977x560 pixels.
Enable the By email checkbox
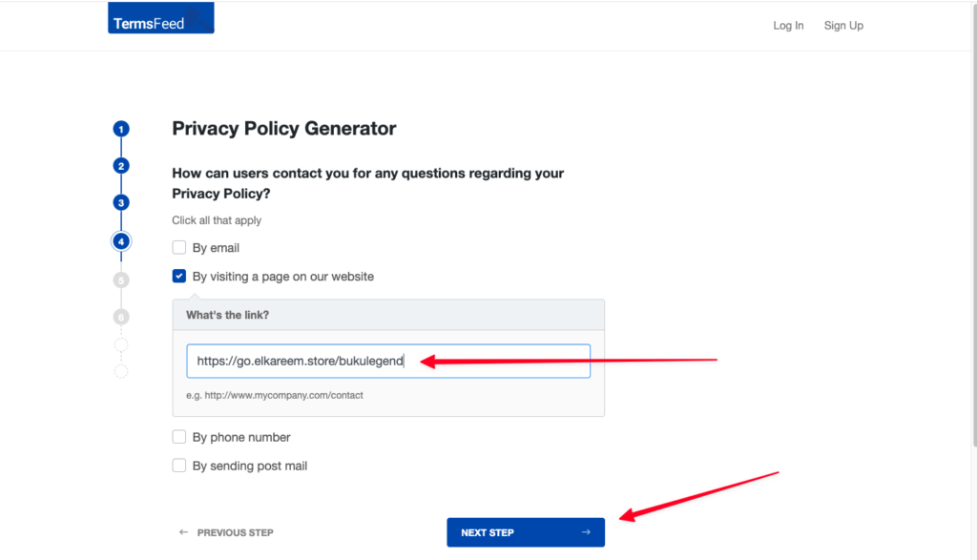pos(179,248)
